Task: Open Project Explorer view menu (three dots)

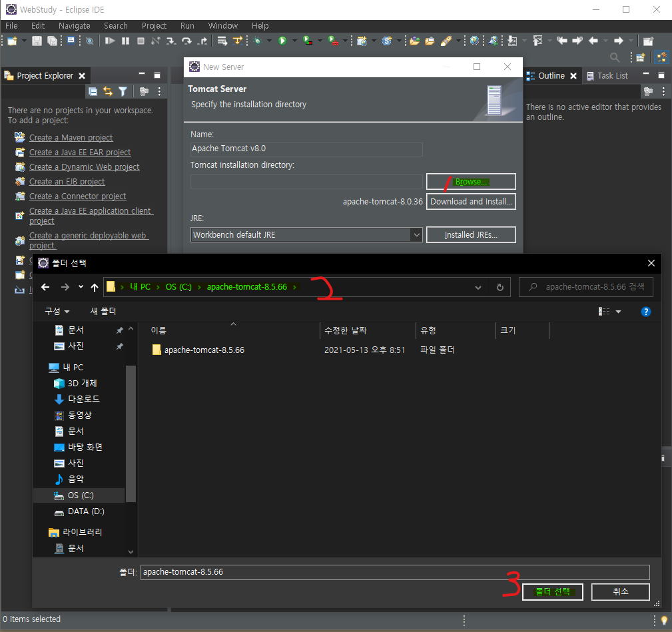Action: [159, 91]
